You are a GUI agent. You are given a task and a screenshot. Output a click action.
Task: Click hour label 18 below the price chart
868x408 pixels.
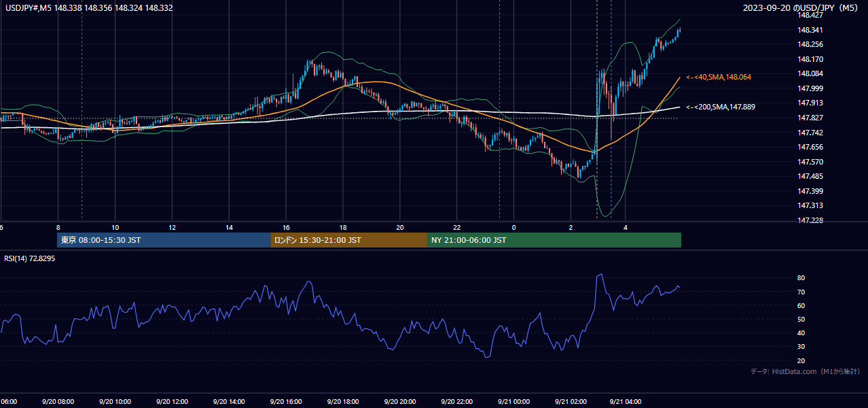(343, 227)
